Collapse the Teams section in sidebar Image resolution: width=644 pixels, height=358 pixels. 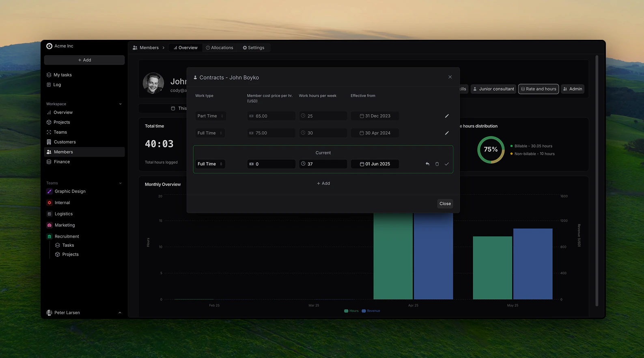point(120,183)
